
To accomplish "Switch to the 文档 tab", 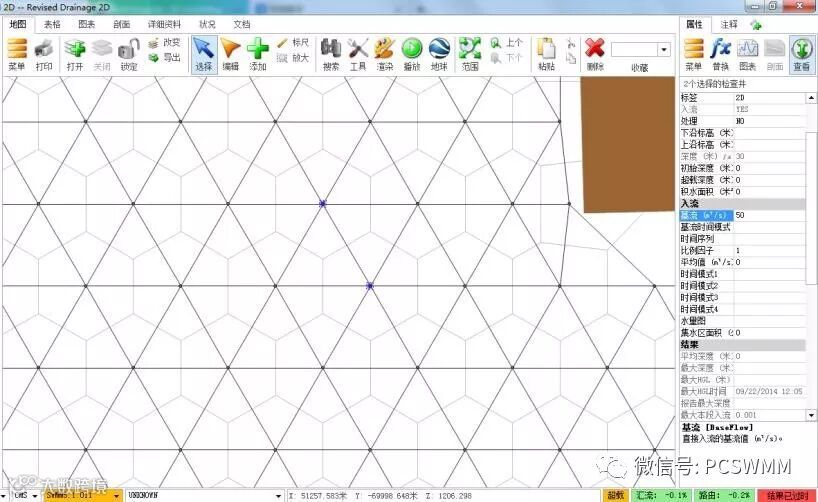I will coord(242,24).
